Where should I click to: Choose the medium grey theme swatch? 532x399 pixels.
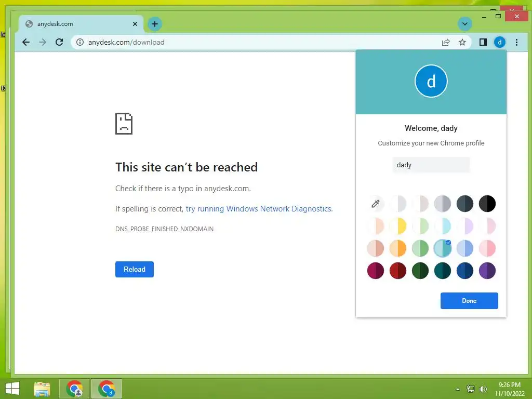pos(443,204)
